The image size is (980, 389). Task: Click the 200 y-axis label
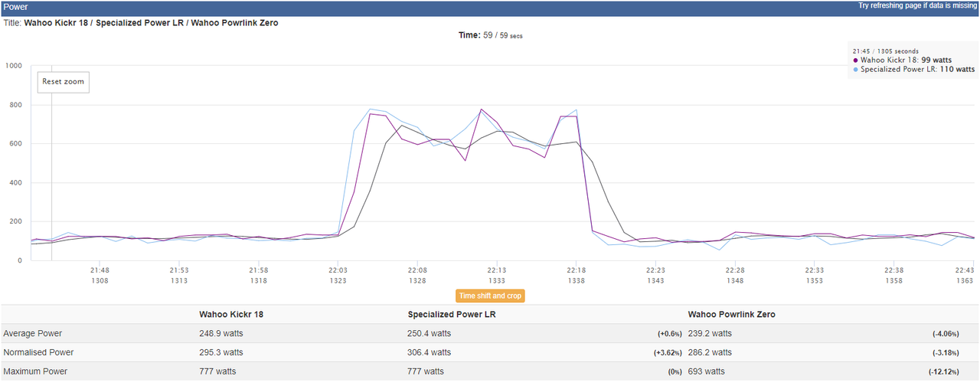pos(15,222)
